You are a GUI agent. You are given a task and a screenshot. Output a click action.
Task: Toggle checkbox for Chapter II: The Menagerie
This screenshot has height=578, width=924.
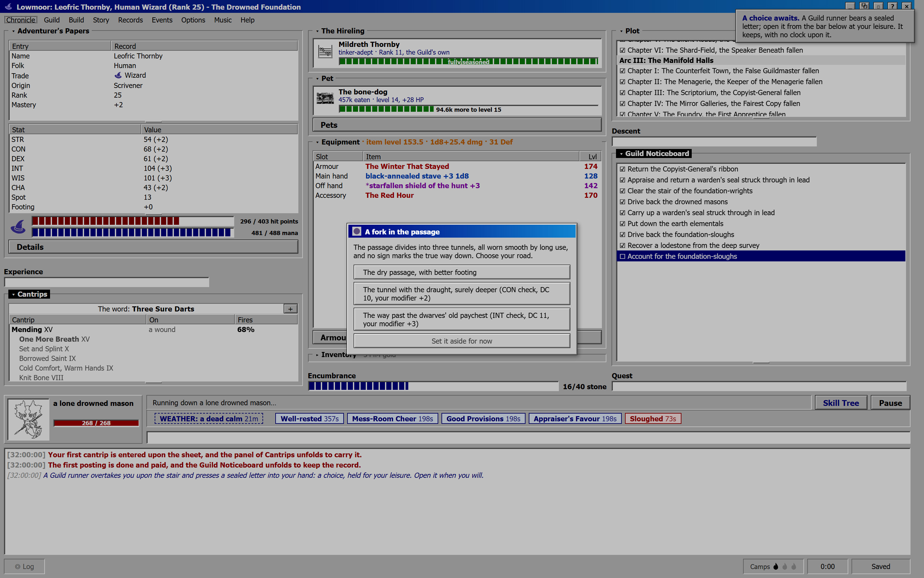tap(622, 82)
